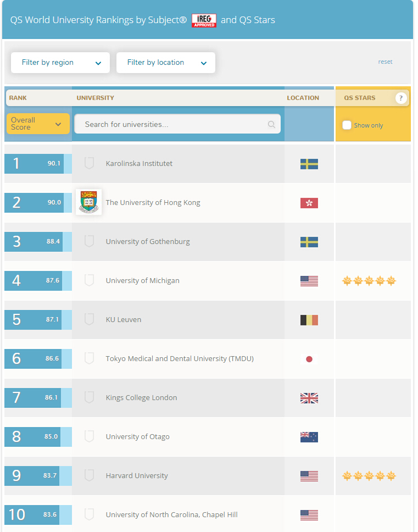The image size is (418, 532).
Task: Open the Kings College London link
Action: tap(141, 398)
